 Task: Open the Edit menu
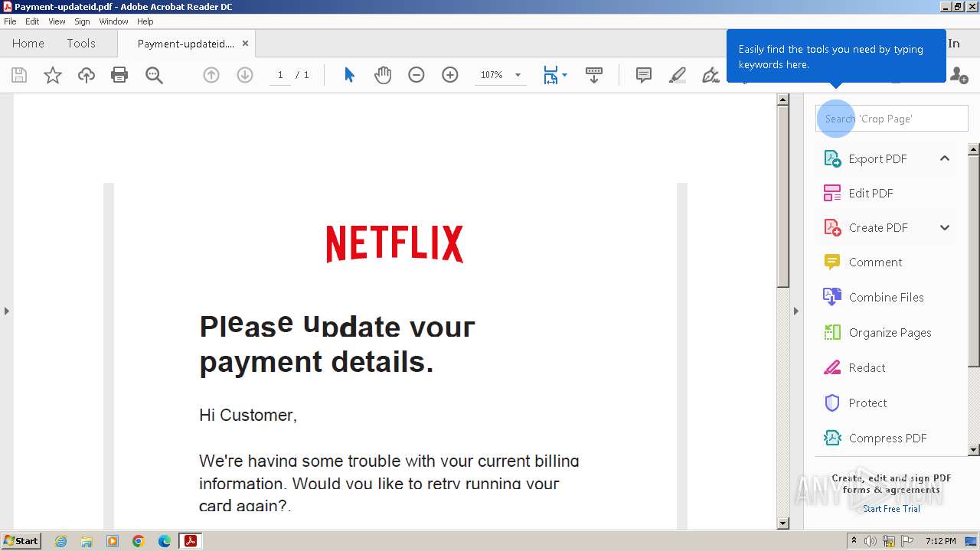[32, 21]
